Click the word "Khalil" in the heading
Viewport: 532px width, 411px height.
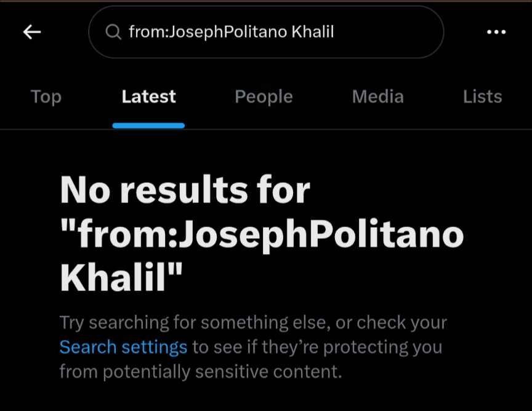click(114, 278)
